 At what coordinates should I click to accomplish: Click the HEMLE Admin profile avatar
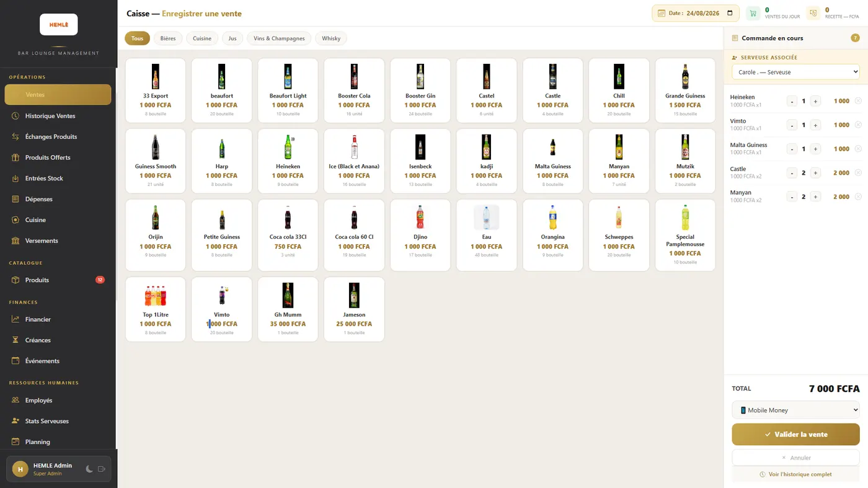tap(20, 469)
